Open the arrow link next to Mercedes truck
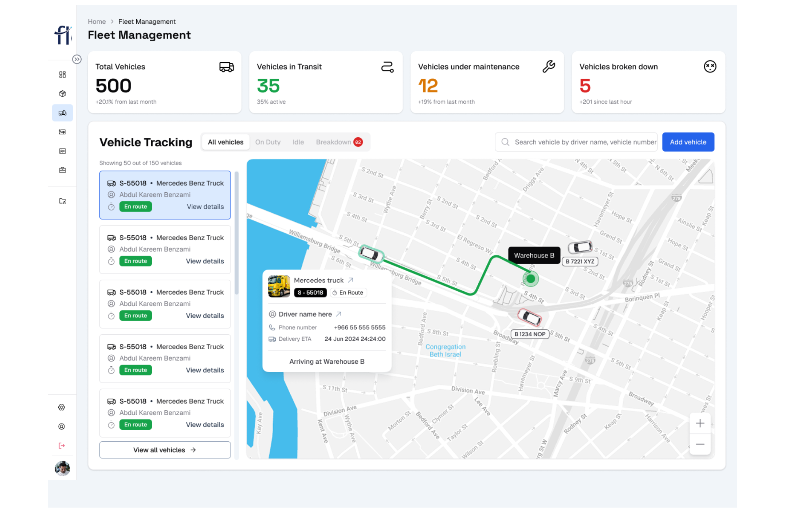The width and height of the screenshot is (812, 532). (x=350, y=280)
